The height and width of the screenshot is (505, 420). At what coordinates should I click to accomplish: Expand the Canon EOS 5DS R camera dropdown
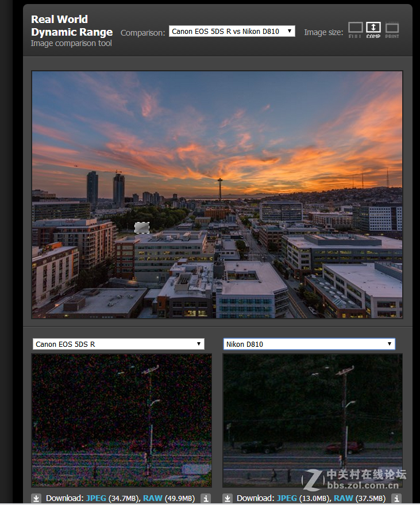[118, 344]
